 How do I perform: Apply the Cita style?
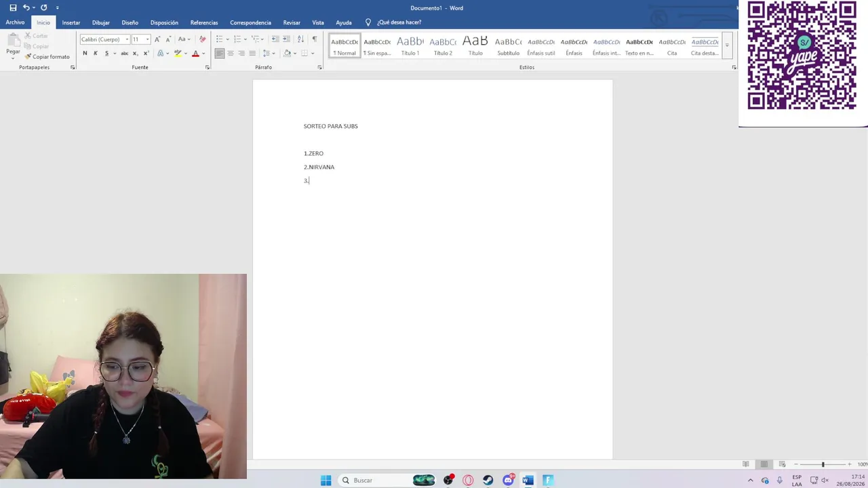672,46
